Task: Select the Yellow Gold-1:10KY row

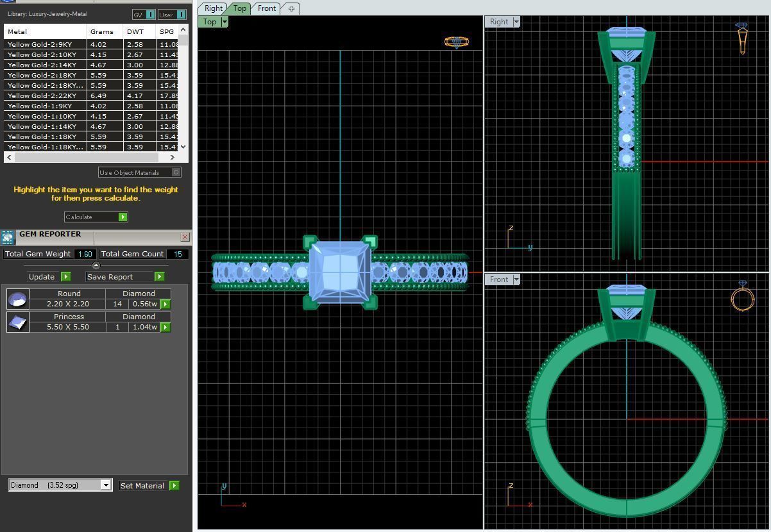Action: (x=91, y=116)
